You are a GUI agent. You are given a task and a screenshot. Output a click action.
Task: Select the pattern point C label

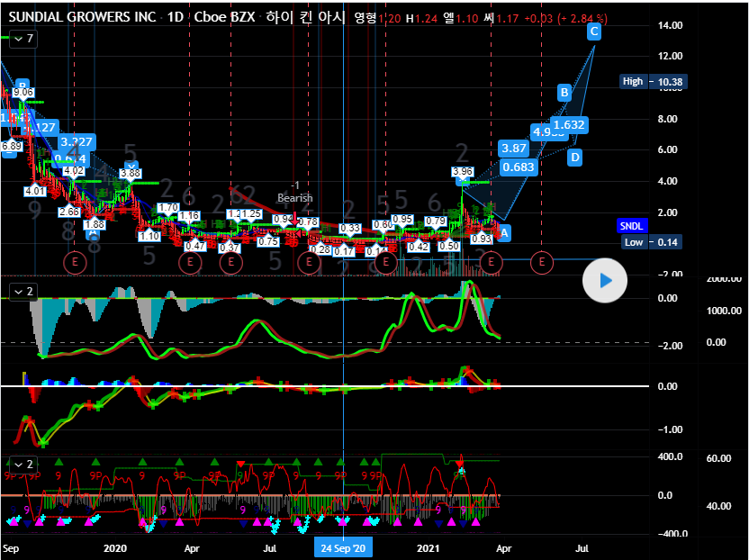coord(594,32)
